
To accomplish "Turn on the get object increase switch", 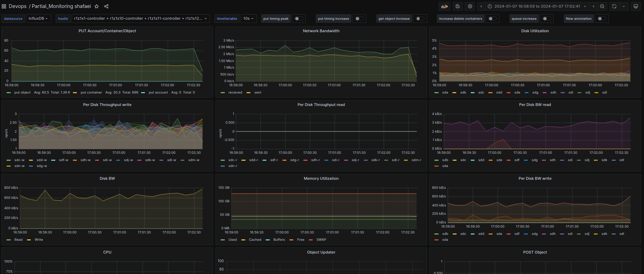I will click(x=420, y=19).
